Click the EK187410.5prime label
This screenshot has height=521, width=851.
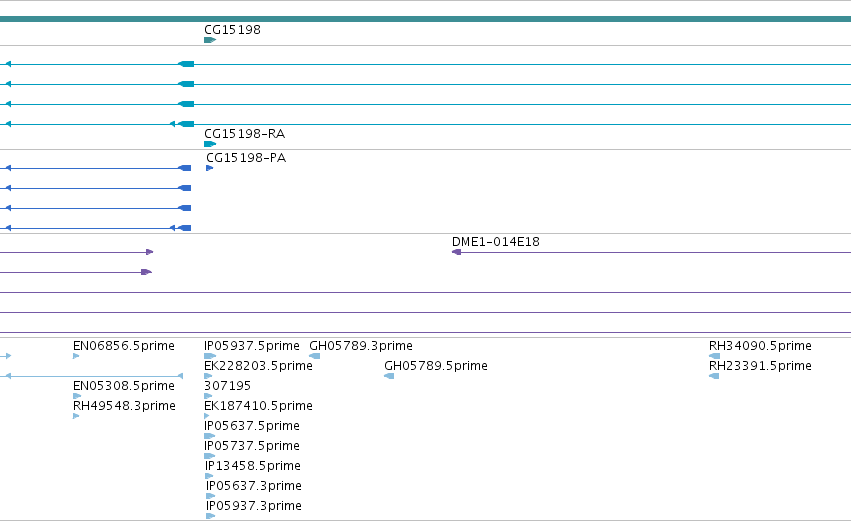tap(258, 406)
